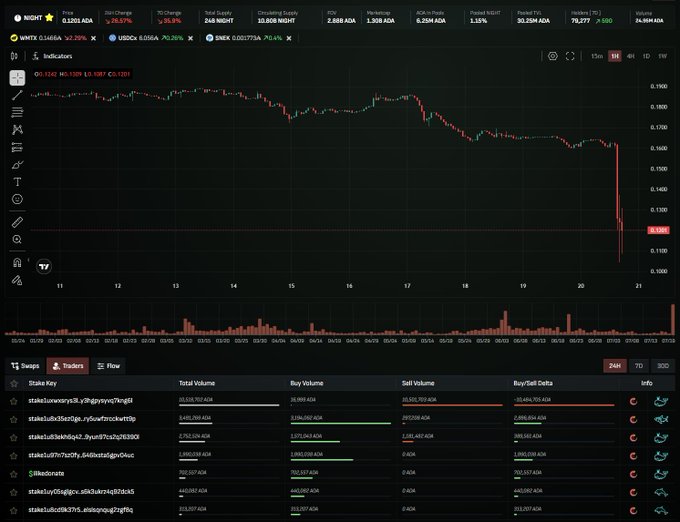Enter fullscreen chart mode
Image resolution: width=680 pixels, height=522 pixels.
tap(570, 56)
